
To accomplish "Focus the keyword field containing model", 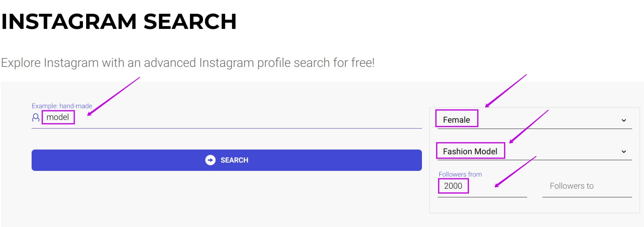I will (x=227, y=117).
